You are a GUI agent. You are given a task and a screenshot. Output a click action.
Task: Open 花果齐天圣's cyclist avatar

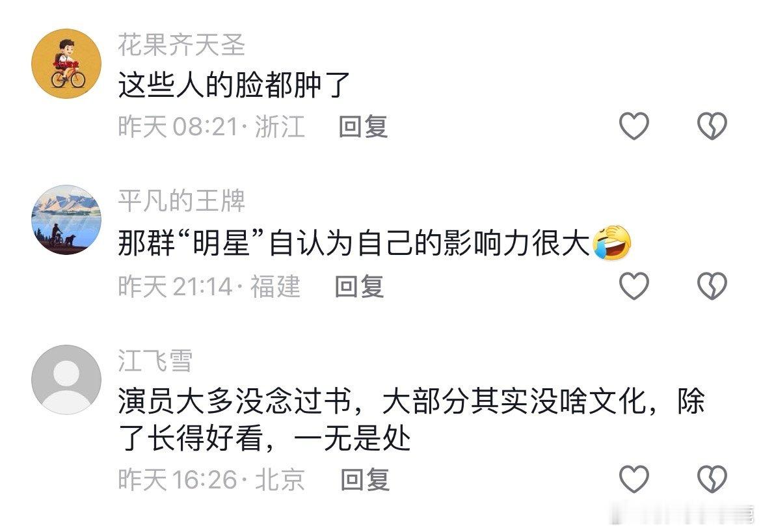pos(66,64)
